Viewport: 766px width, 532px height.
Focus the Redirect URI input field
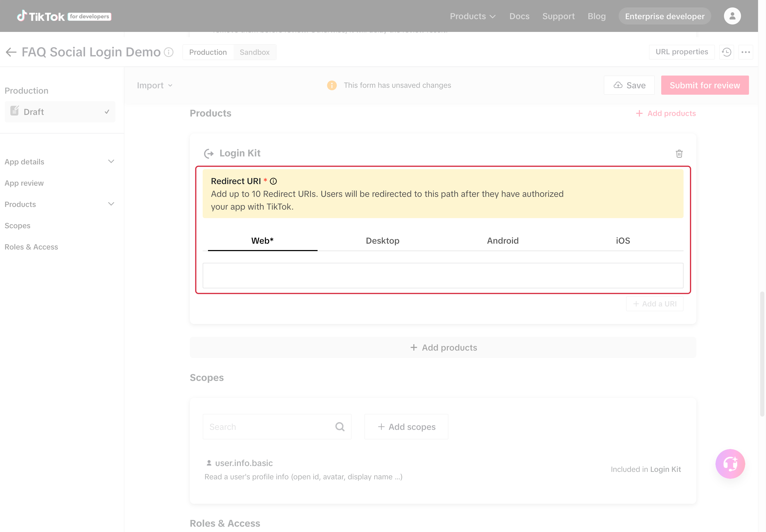tap(443, 275)
